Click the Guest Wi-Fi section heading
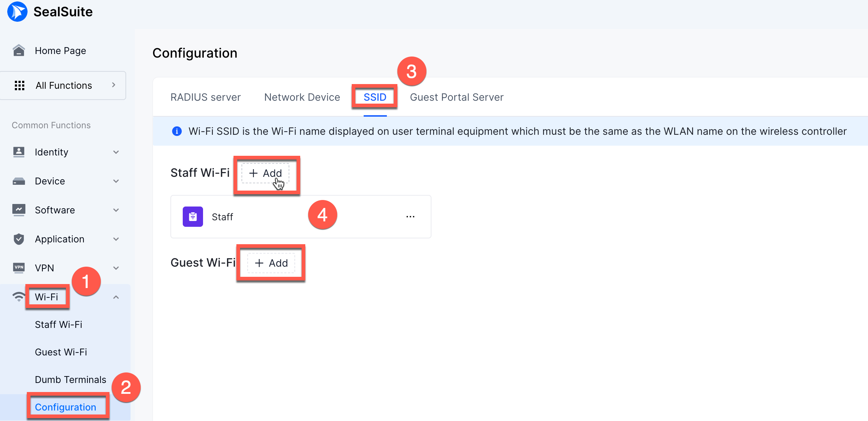Screen dimensions: 868x421 pos(203,263)
